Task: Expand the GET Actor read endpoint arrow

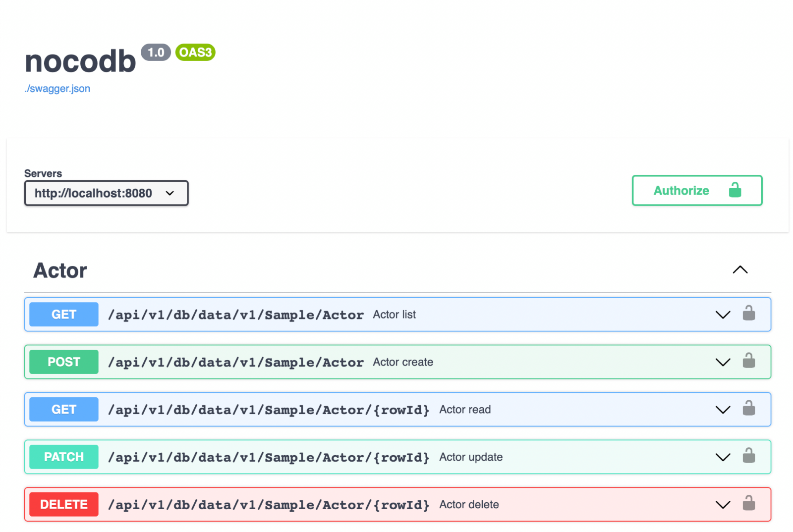Action: pyautogui.click(x=723, y=410)
